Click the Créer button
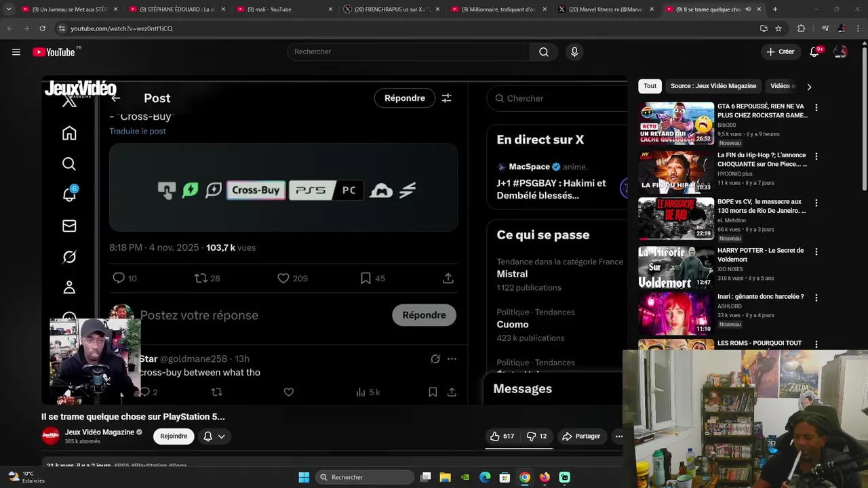The height and width of the screenshot is (488, 868). click(780, 52)
